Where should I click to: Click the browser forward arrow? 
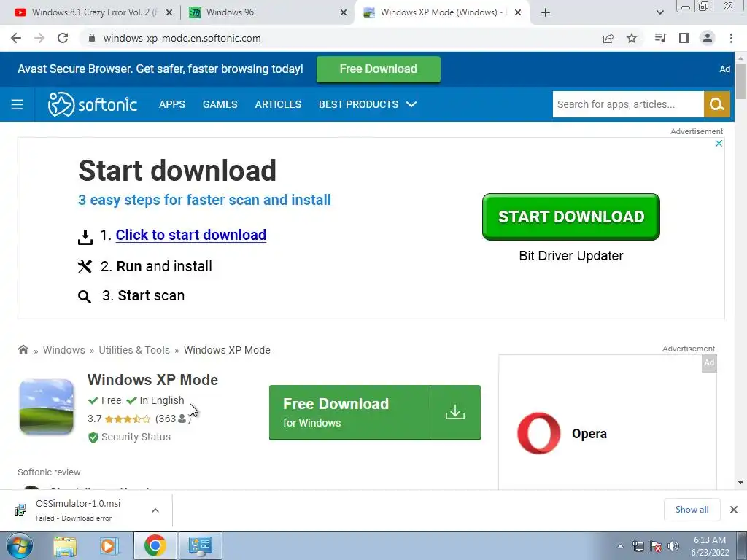click(39, 38)
